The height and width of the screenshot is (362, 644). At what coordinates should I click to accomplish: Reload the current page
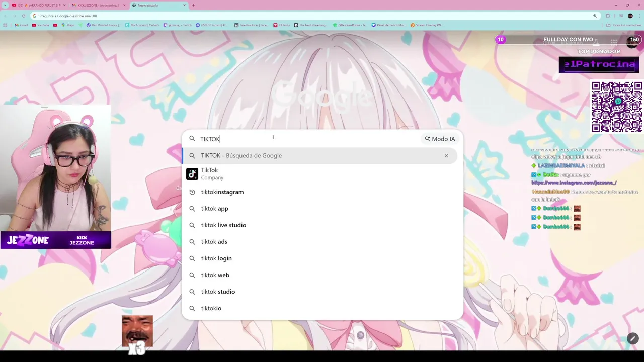pyautogui.click(x=24, y=16)
